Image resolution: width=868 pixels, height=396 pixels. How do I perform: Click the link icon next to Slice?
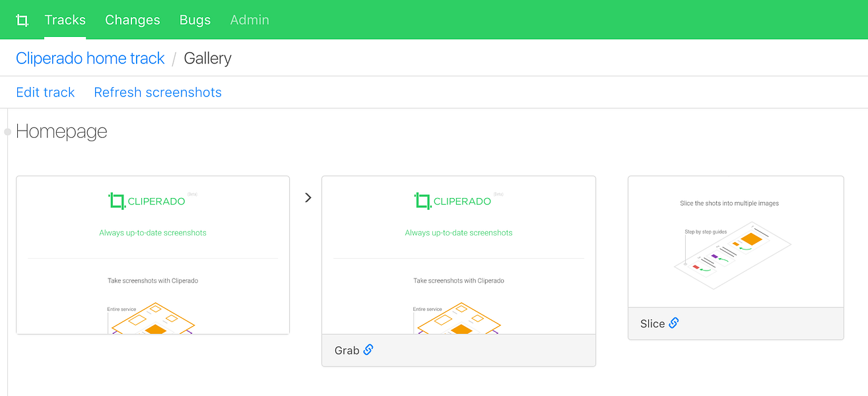point(674,323)
